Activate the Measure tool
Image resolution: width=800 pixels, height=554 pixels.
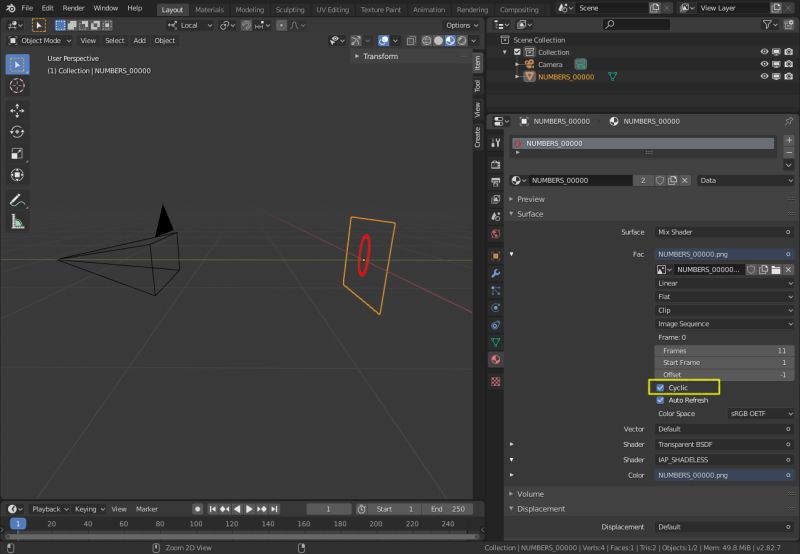coord(17,221)
